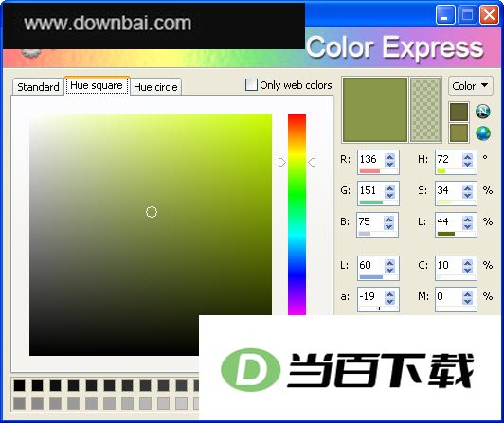504x423 pixels.
Task: Open the Color dropdown menu
Action: (x=470, y=86)
